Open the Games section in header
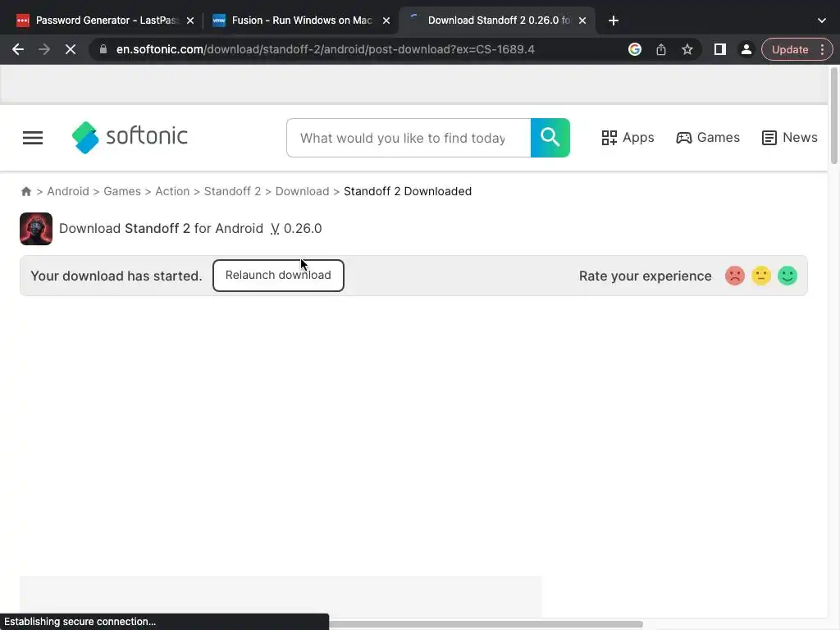The height and width of the screenshot is (630, 840). tap(708, 138)
